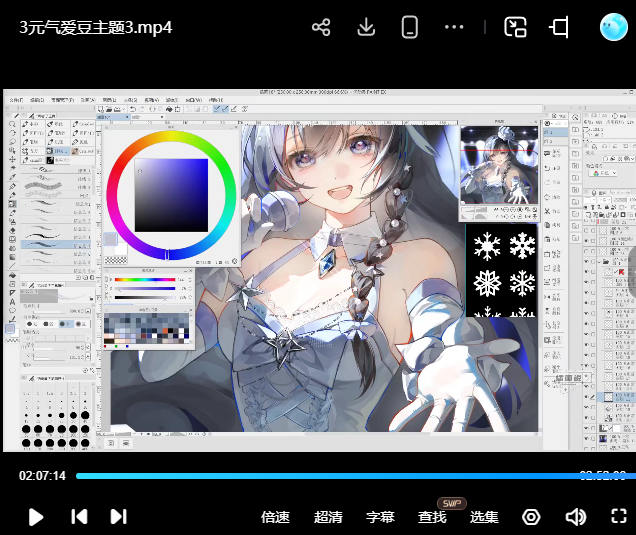This screenshot has height=535, width=636.
Task: Open the hexagon settings icon in the player bar
Action: click(x=531, y=517)
